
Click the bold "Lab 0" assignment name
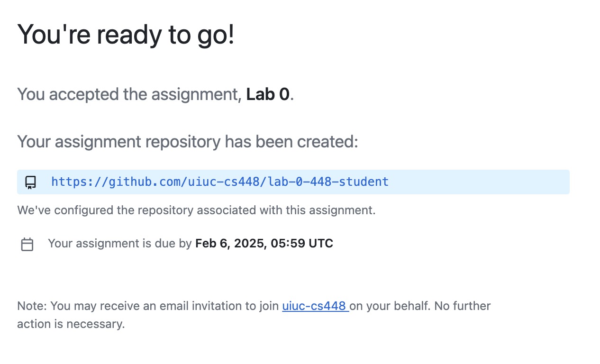pyautogui.click(x=268, y=94)
